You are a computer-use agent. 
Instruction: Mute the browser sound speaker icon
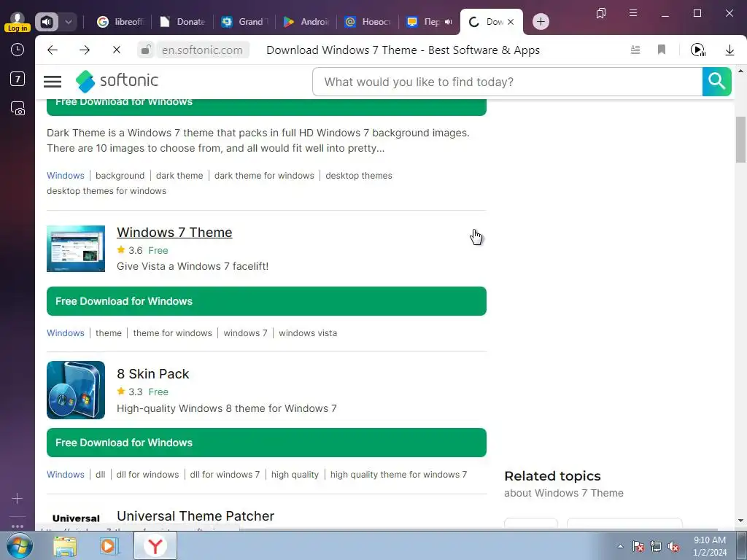tap(47, 21)
